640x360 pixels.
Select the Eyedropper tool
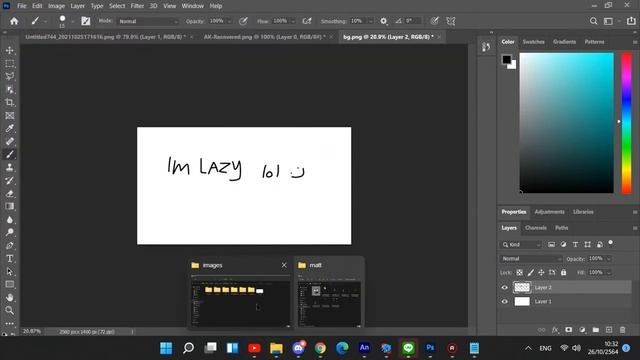click(10, 129)
